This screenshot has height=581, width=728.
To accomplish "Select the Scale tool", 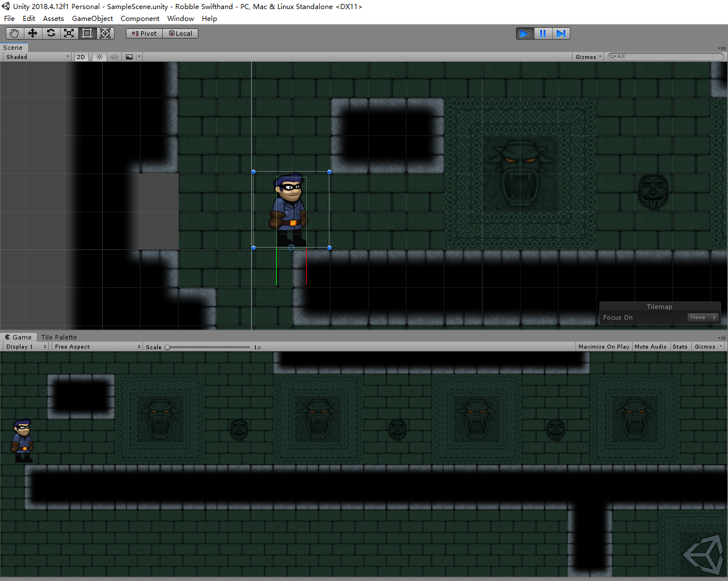I will coord(69,33).
